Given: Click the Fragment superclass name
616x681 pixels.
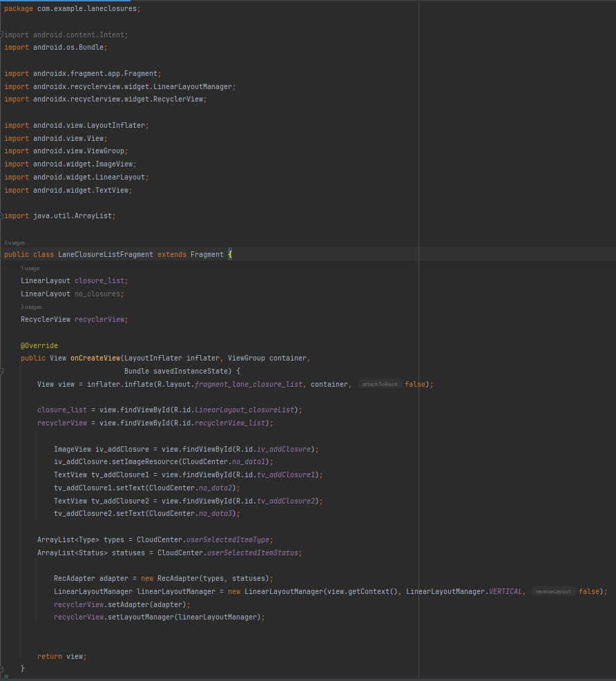Looking at the screenshot, I should click(x=207, y=254).
